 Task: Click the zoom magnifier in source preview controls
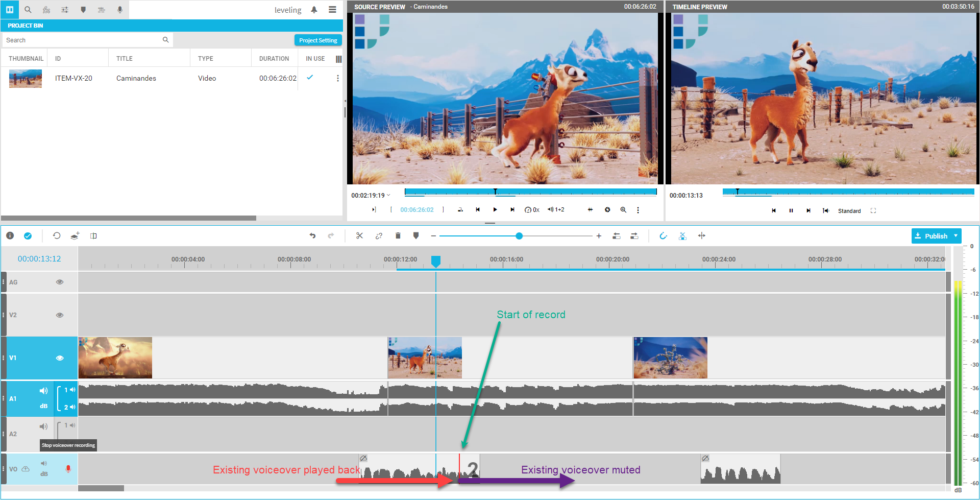coord(623,210)
